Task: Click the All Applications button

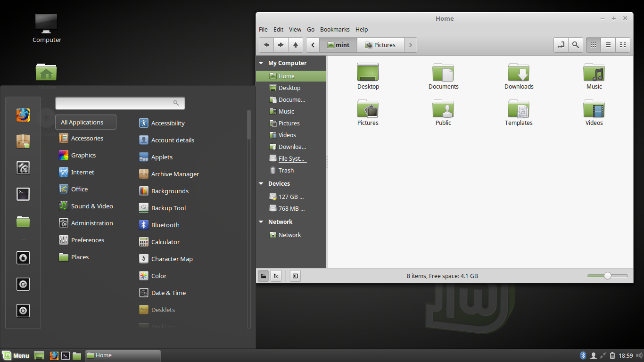Action: pos(86,122)
